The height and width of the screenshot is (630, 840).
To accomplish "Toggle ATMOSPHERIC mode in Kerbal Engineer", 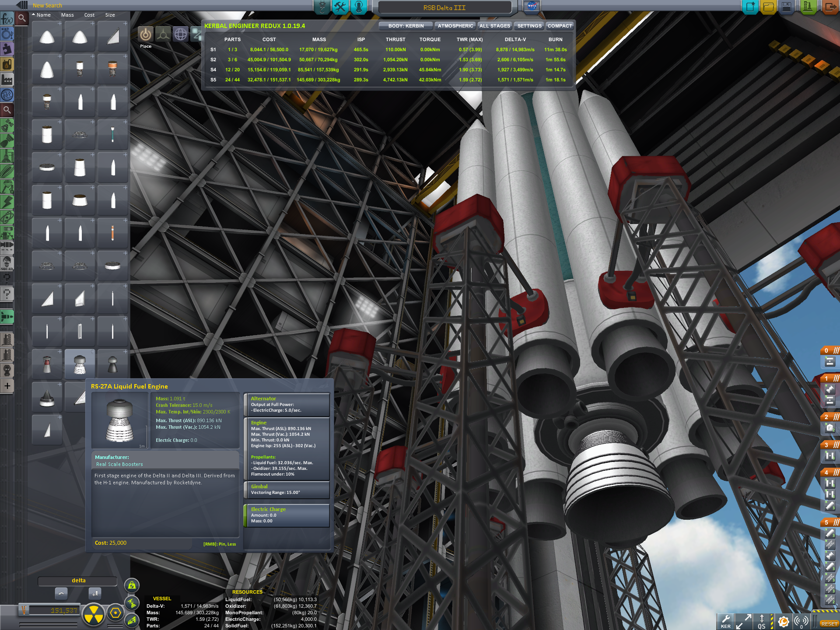I will pos(455,26).
